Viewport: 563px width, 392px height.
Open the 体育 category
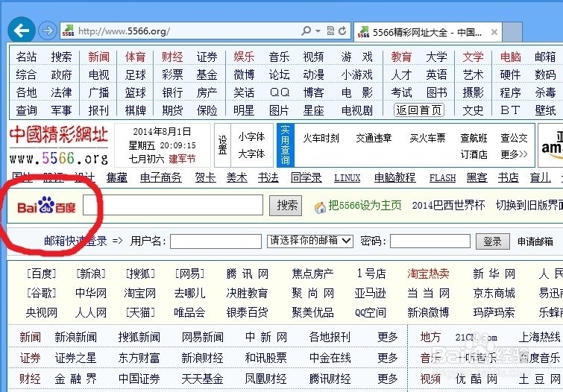[135, 57]
